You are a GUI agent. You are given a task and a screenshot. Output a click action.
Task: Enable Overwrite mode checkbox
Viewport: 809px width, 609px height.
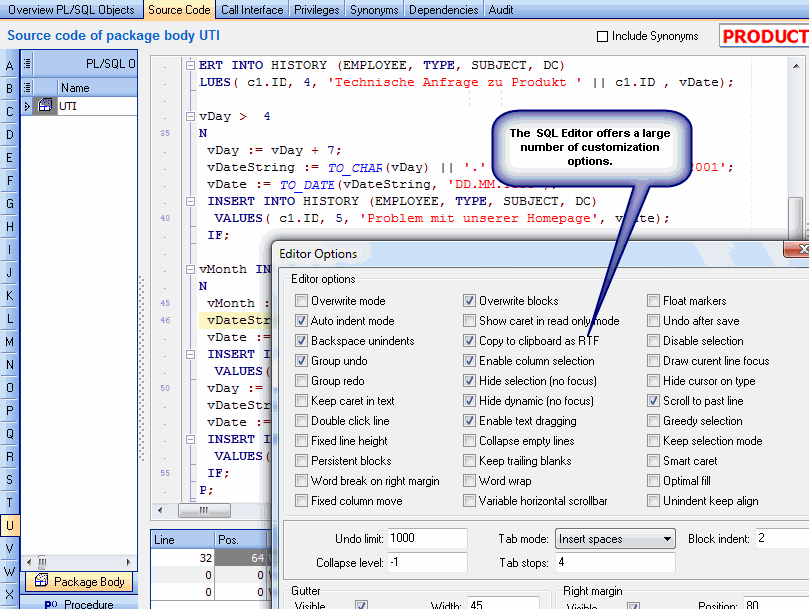tap(301, 301)
